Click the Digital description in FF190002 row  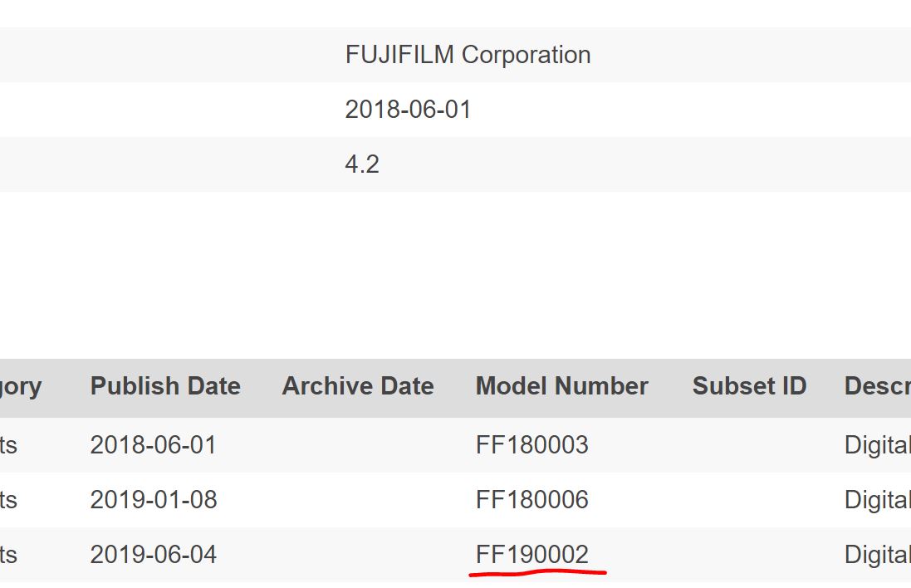(x=877, y=555)
